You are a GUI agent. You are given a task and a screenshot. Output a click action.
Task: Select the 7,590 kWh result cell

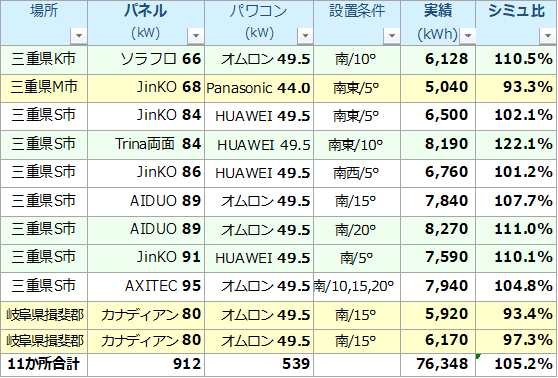tap(438, 258)
